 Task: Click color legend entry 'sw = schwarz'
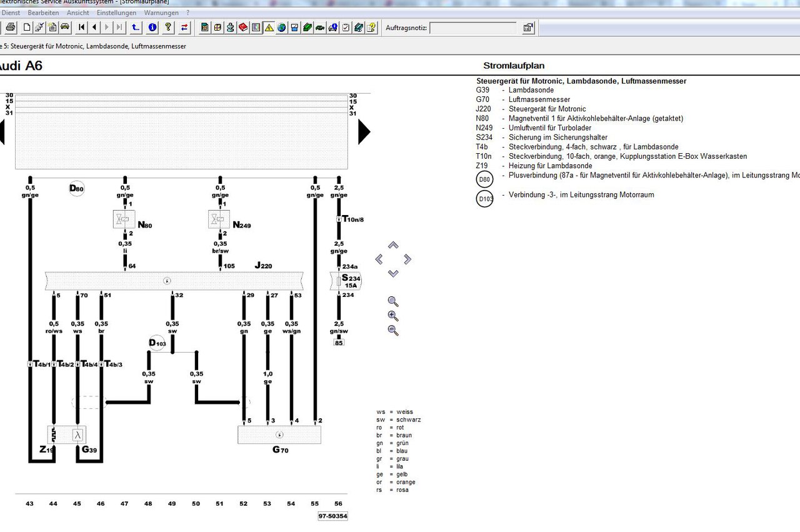[x=399, y=420]
